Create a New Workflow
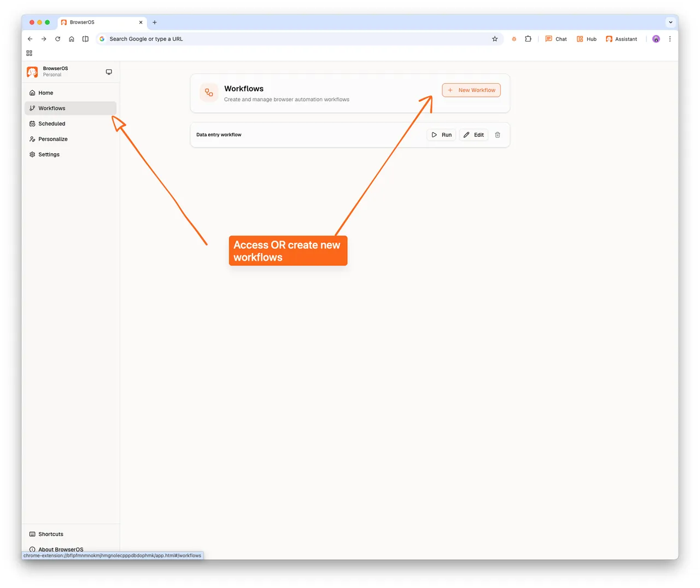This screenshot has height=588, width=700. [x=471, y=90]
